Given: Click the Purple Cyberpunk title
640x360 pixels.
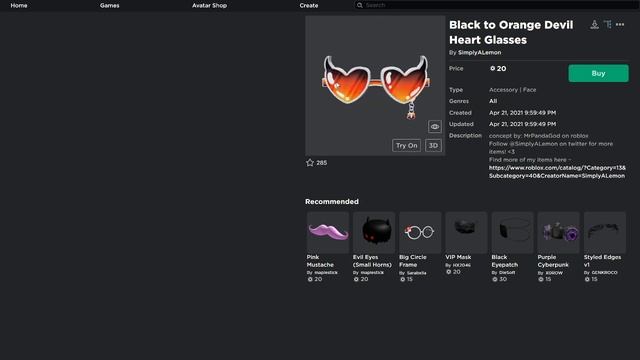Looking at the screenshot, I should click(553, 261).
